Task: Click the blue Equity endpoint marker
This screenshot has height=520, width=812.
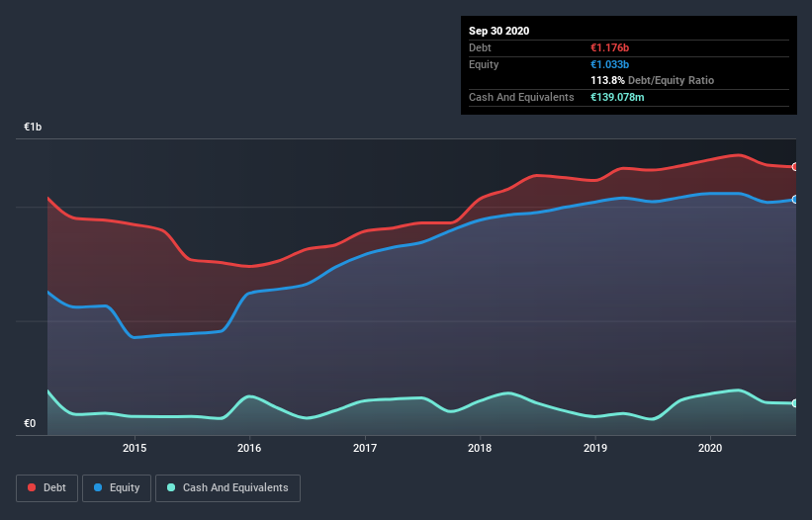Action: [x=795, y=200]
